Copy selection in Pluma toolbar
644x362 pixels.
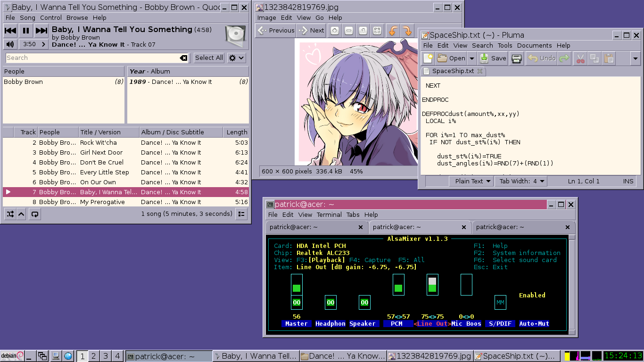[594, 58]
